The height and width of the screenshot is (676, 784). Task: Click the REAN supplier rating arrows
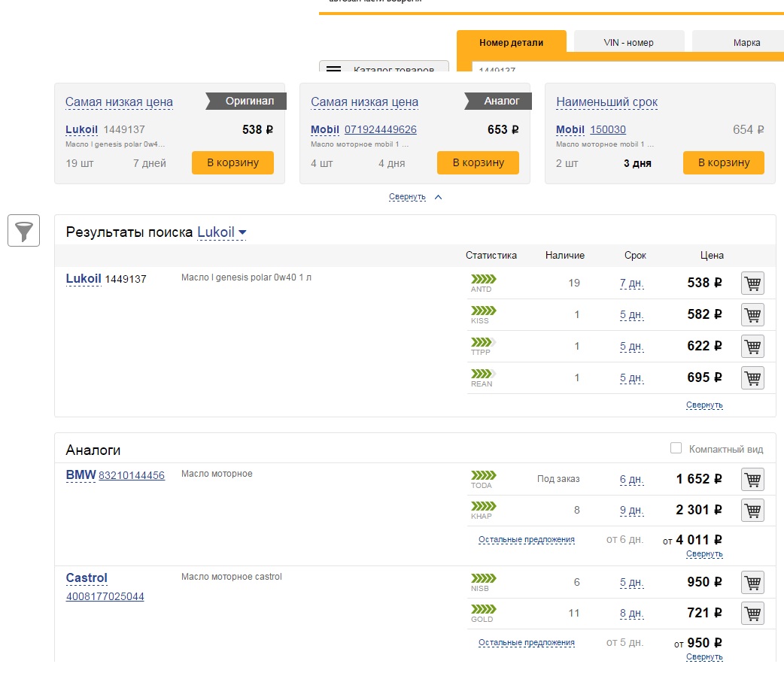484,374
